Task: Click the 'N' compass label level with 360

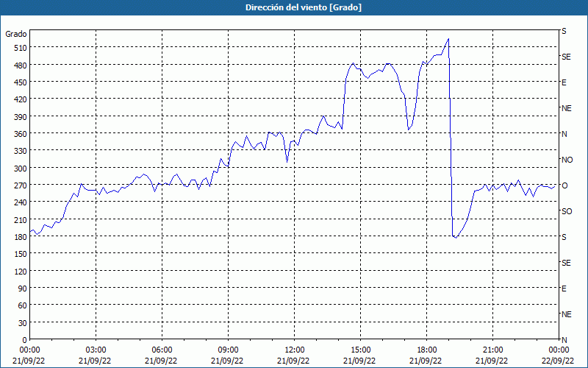Action: click(x=564, y=134)
